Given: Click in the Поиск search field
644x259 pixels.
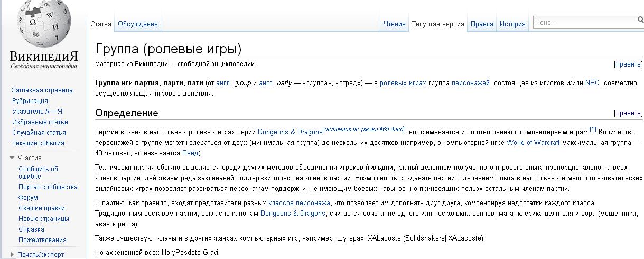Looking at the screenshot, I should tap(584, 22).
